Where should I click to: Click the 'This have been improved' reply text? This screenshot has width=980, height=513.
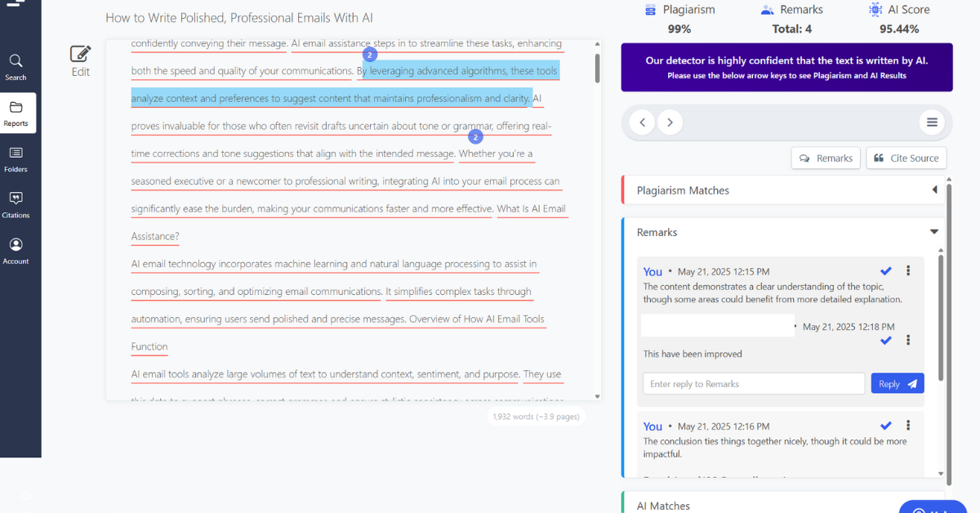(x=693, y=354)
